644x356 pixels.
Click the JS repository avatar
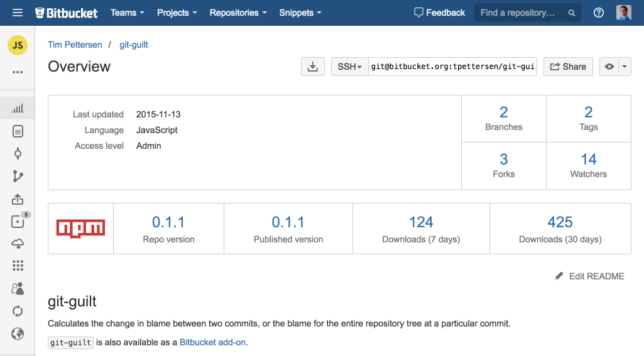click(17, 45)
